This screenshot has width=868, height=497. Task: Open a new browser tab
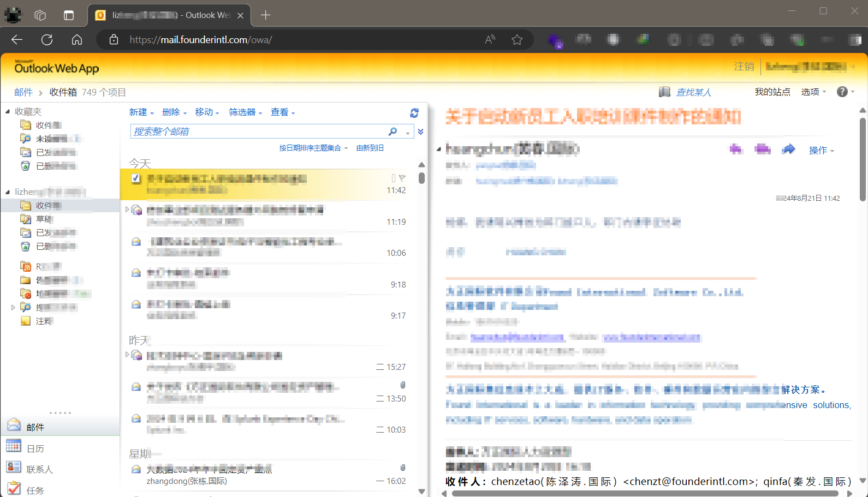click(x=266, y=15)
